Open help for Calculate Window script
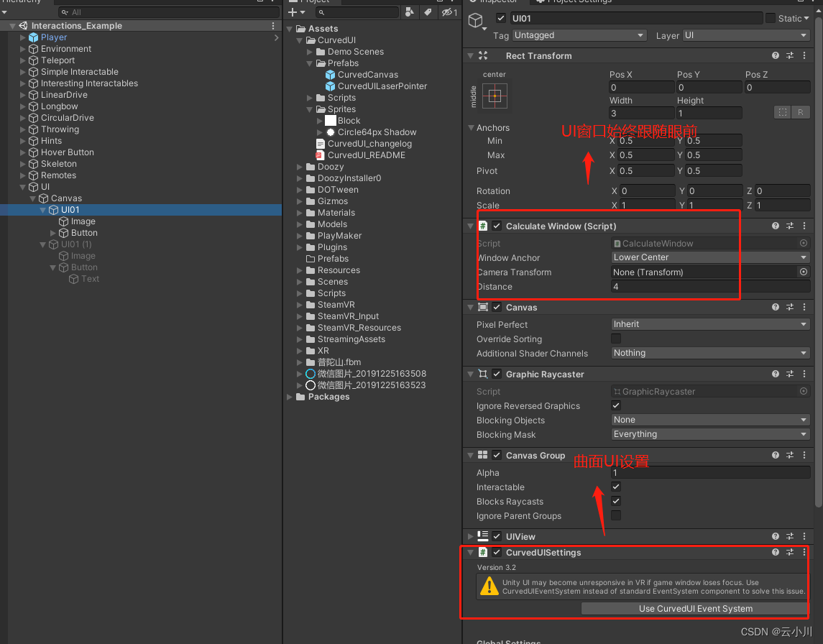823x644 pixels. tap(775, 226)
